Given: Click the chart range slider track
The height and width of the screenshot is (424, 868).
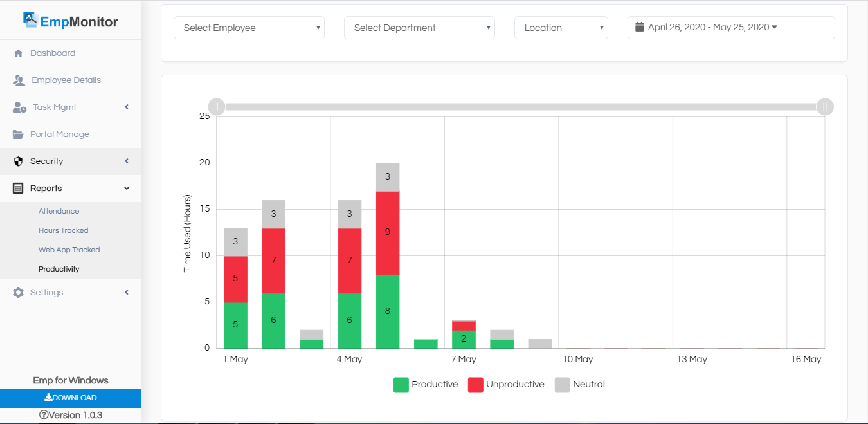Looking at the screenshot, I should (x=521, y=106).
